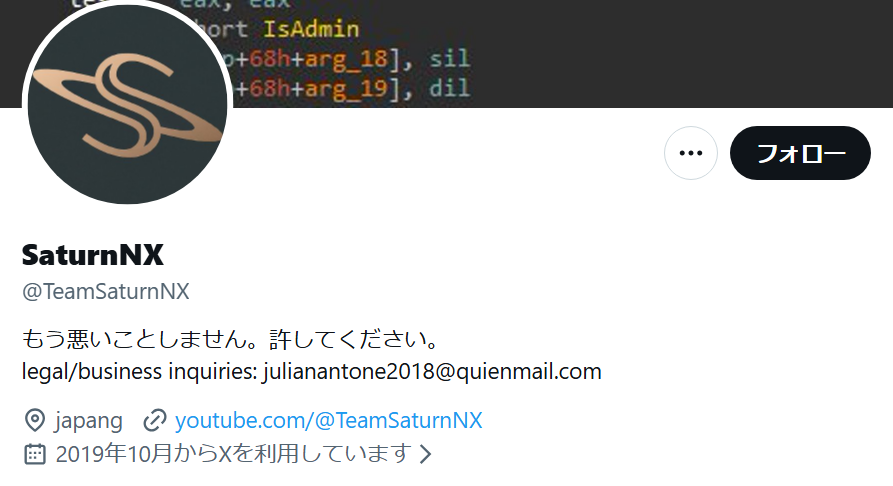The image size is (893, 486).
Task: Click the japang location text
Action: click(88, 421)
